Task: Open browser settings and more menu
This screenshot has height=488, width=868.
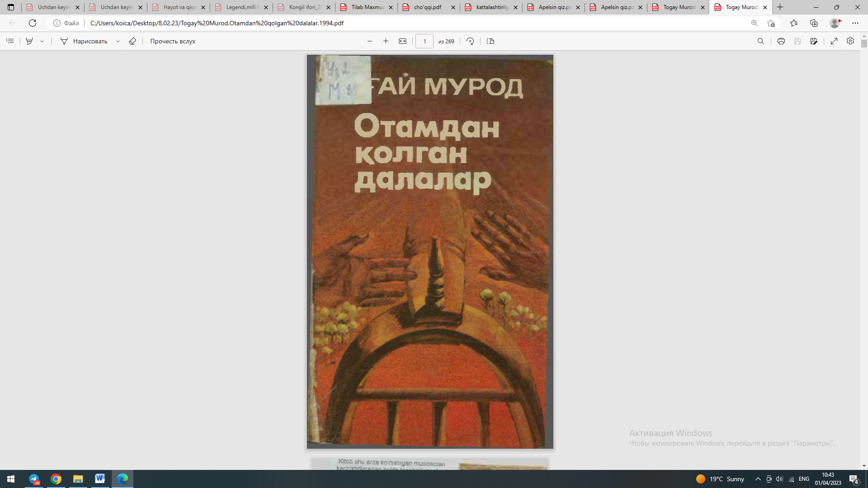Action: click(855, 23)
